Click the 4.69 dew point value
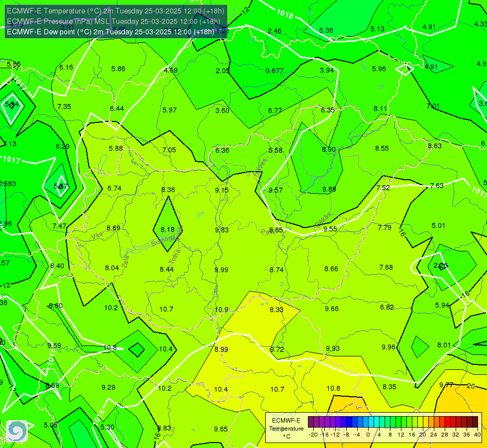 pyautogui.click(x=171, y=70)
